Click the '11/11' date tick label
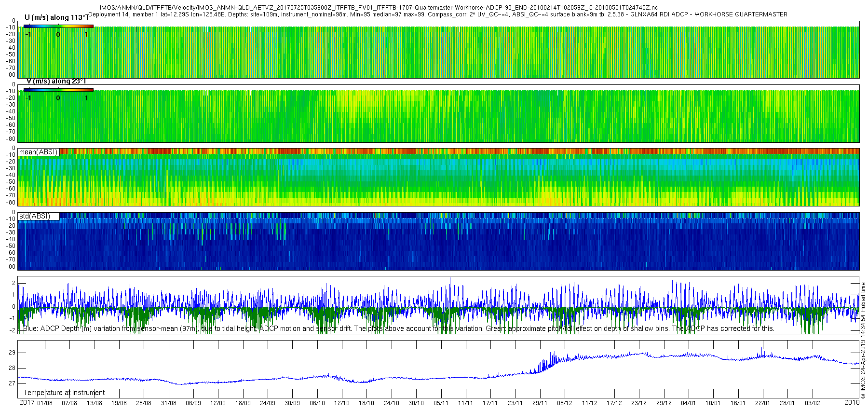This screenshot has width=868, height=410. 466,403
